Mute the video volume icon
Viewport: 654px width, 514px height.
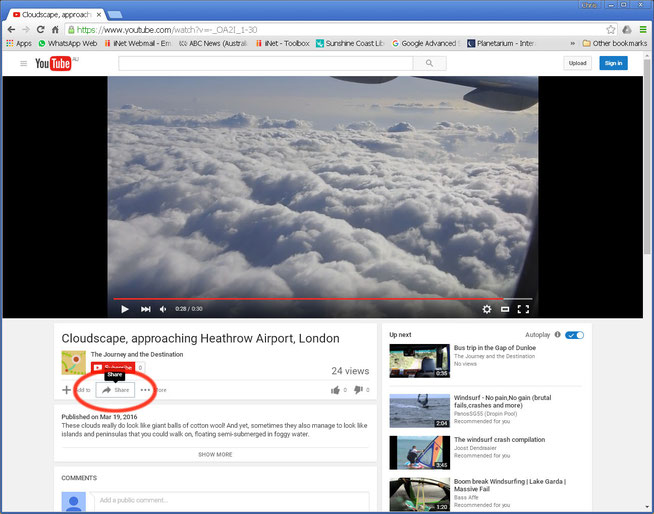163,309
